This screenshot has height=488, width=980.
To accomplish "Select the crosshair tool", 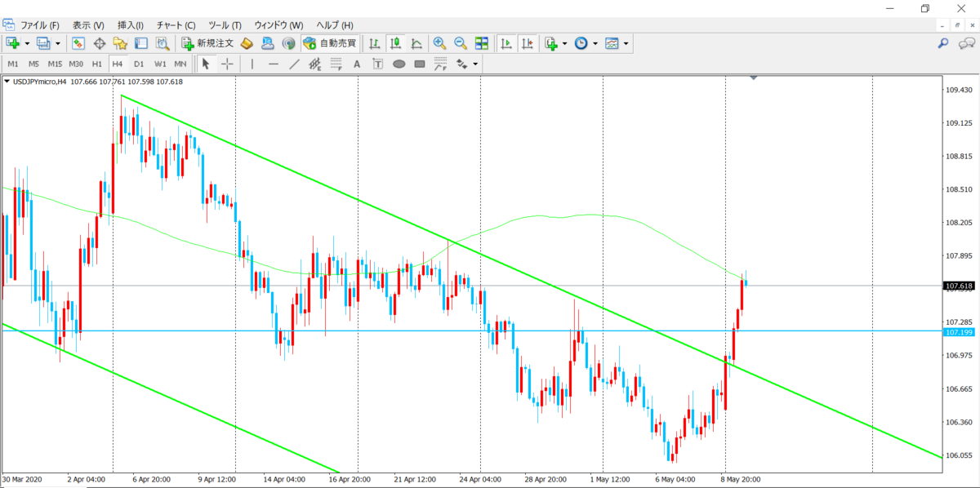I will click(227, 64).
